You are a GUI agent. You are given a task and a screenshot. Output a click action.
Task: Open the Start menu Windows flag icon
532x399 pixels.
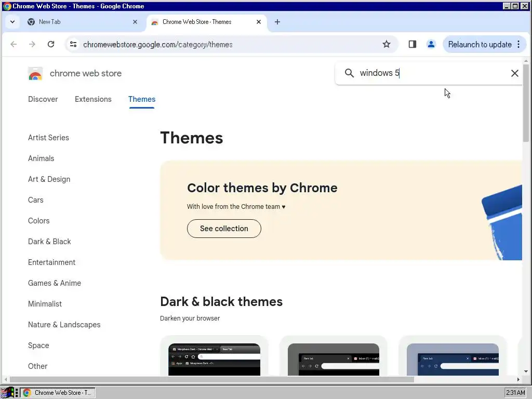pos(7,393)
